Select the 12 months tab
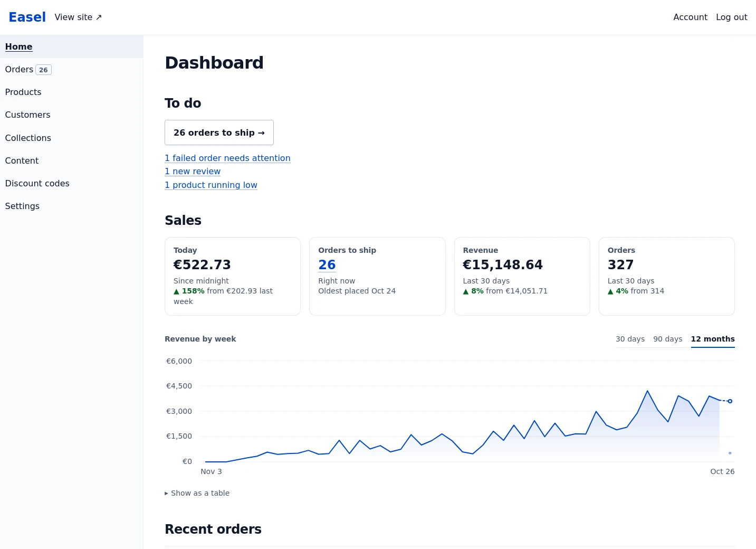Screen dimensions: 756x549 pyautogui.click(x=713, y=339)
